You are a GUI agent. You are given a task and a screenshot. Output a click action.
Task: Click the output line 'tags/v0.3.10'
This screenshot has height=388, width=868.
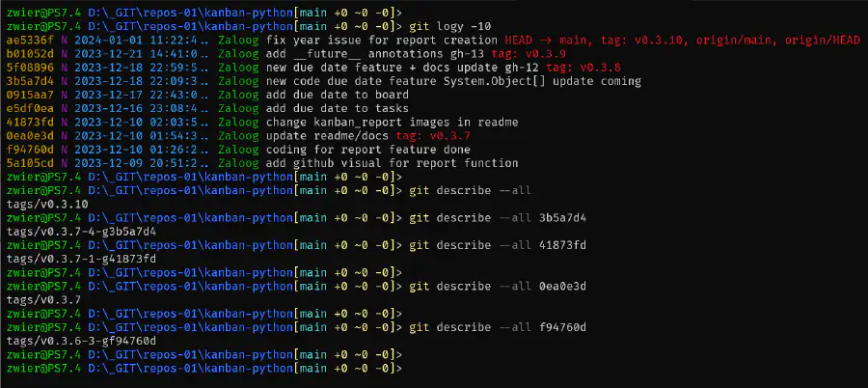(x=47, y=205)
